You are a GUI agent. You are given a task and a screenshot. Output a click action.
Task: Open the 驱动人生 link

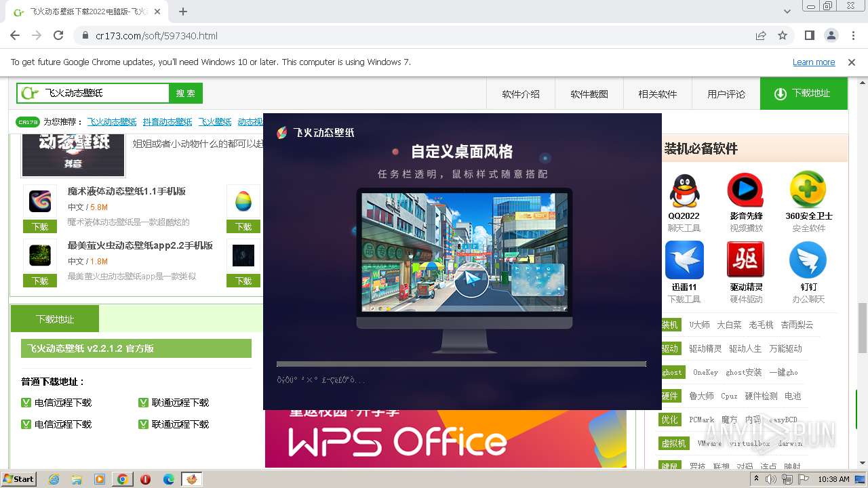point(745,348)
